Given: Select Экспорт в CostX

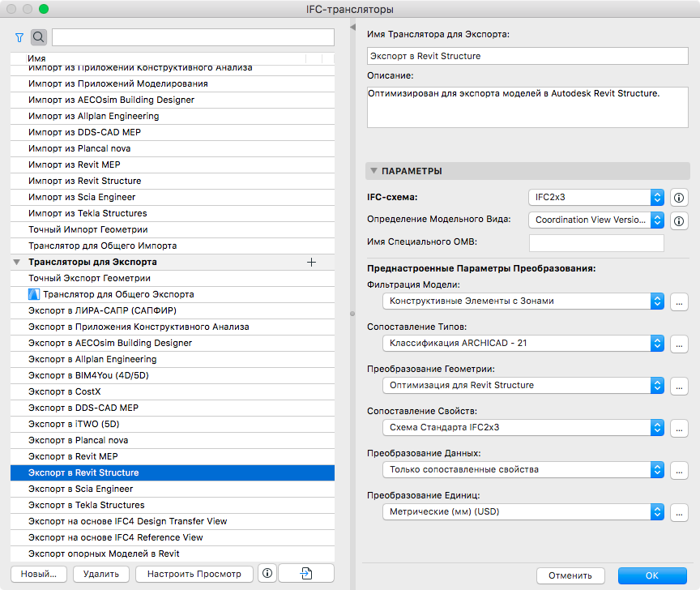Looking at the screenshot, I should pyautogui.click(x=173, y=391).
